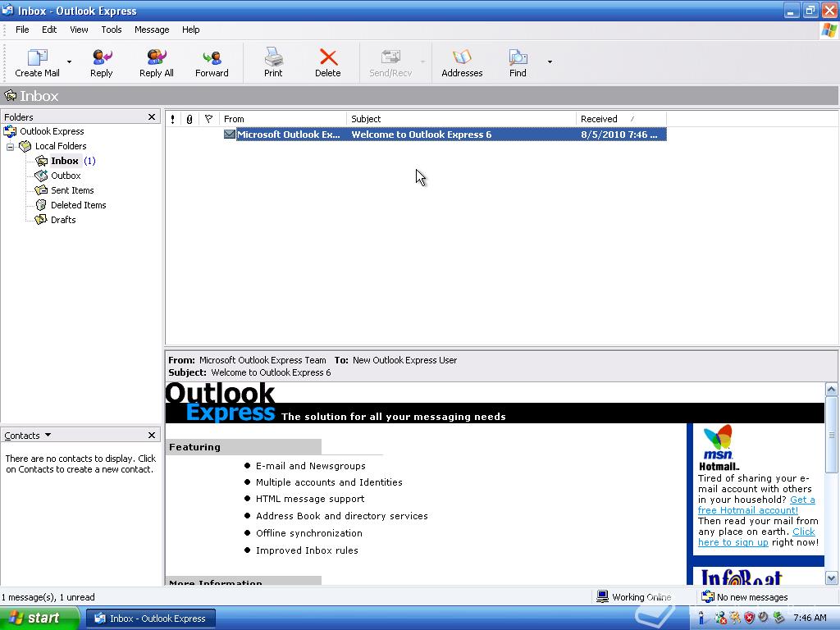Viewport: 840px width, 630px height.
Task: Click 'E-mail and Newsgroups' feature text
Action: pos(311,466)
